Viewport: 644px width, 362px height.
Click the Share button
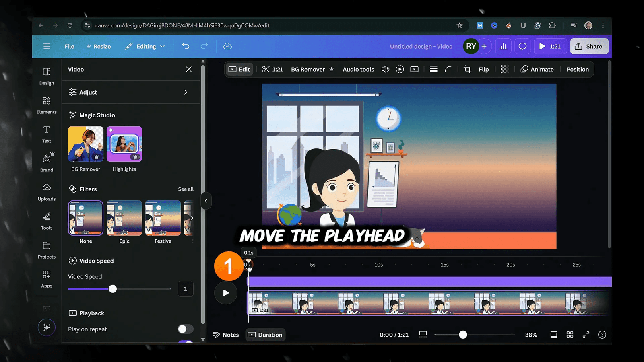tap(589, 46)
